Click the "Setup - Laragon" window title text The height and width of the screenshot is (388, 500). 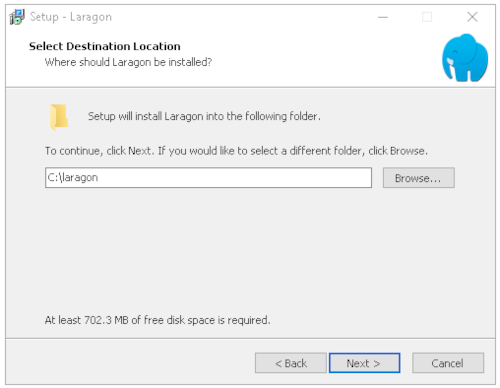coord(71,17)
